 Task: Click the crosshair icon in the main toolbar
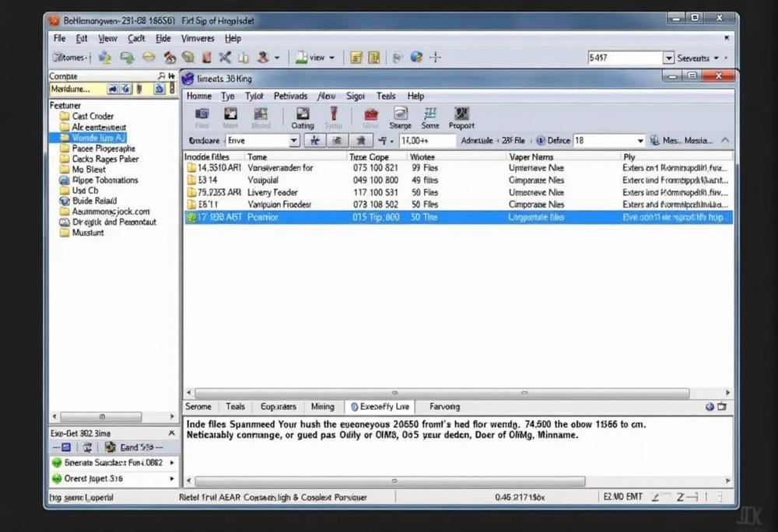pyautogui.click(x=435, y=57)
